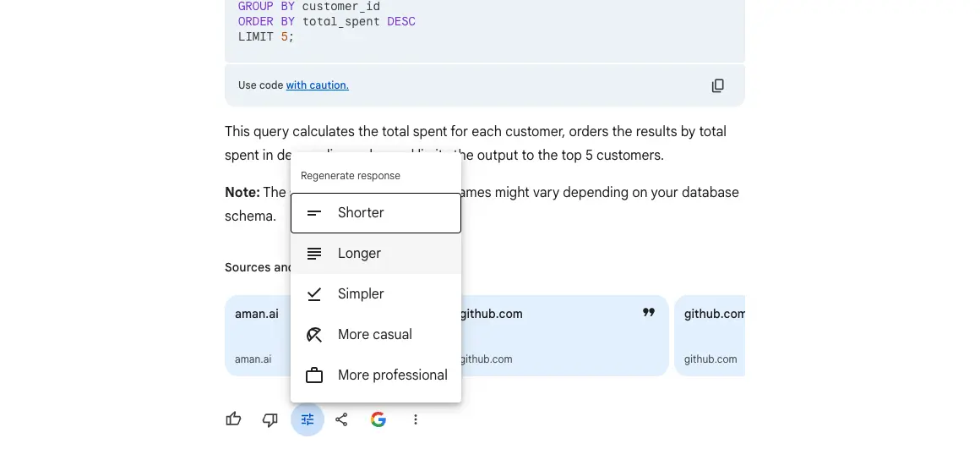
Task: Click the briefcase icon for More professional
Action: (314, 375)
